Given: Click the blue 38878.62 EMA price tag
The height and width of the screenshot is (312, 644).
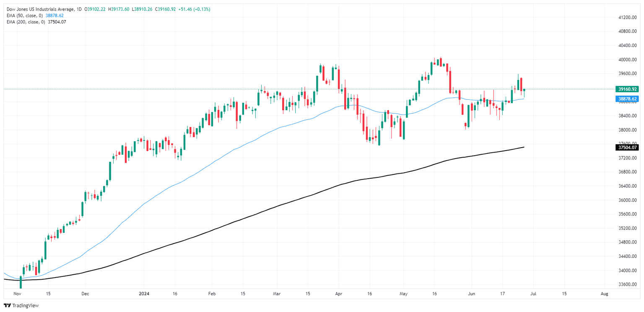Looking at the screenshot, I should [x=627, y=99].
